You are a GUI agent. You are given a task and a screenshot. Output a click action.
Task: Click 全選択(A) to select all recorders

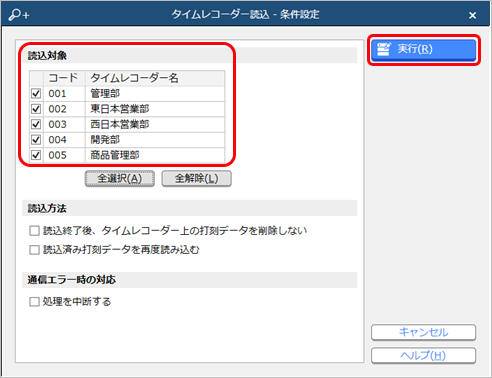click(x=120, y=179)
